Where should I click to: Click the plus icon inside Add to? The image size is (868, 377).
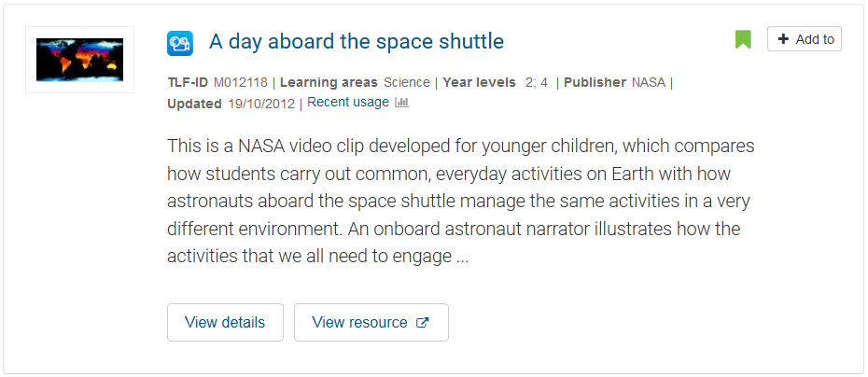coord(783,39)
